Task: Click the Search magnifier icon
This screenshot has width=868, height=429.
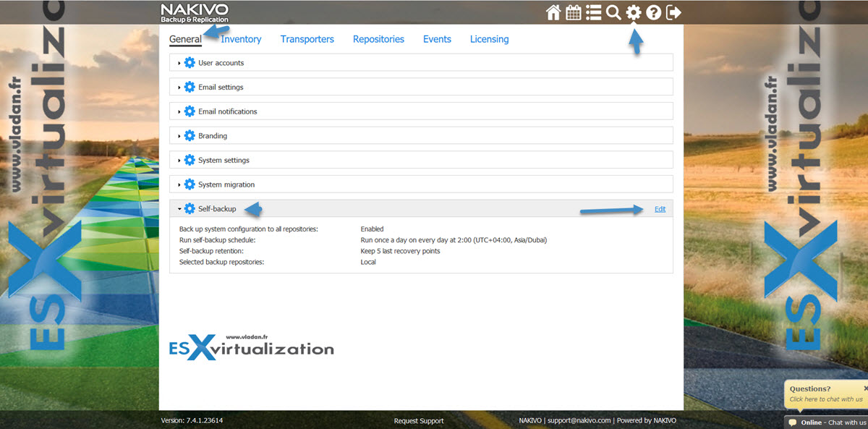Action: tap(613, 12)
